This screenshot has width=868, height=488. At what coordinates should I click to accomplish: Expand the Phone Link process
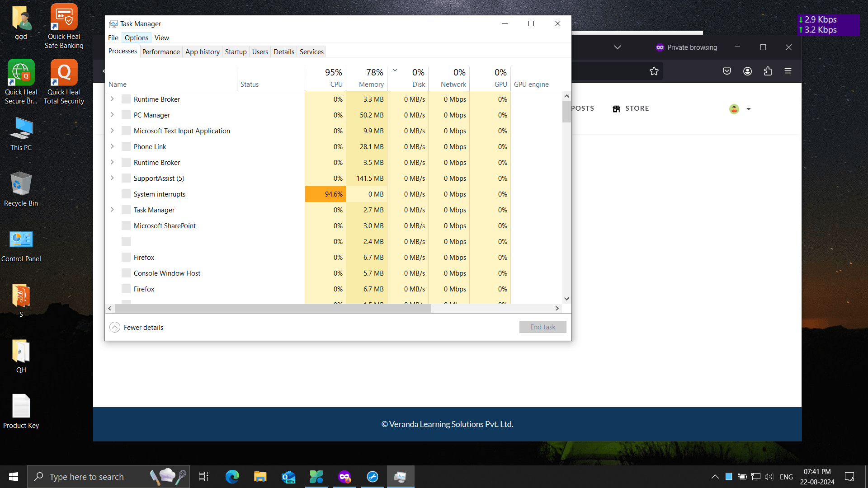(112, 146)
